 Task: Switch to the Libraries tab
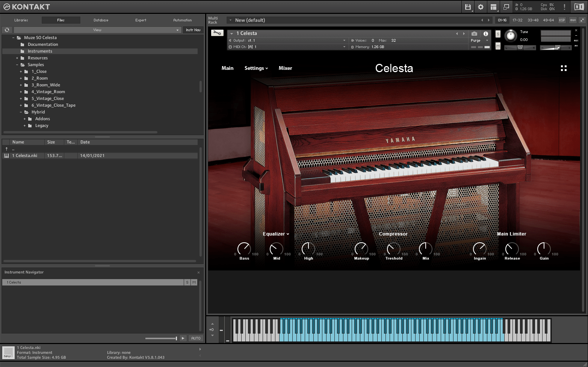coord(21,20)
